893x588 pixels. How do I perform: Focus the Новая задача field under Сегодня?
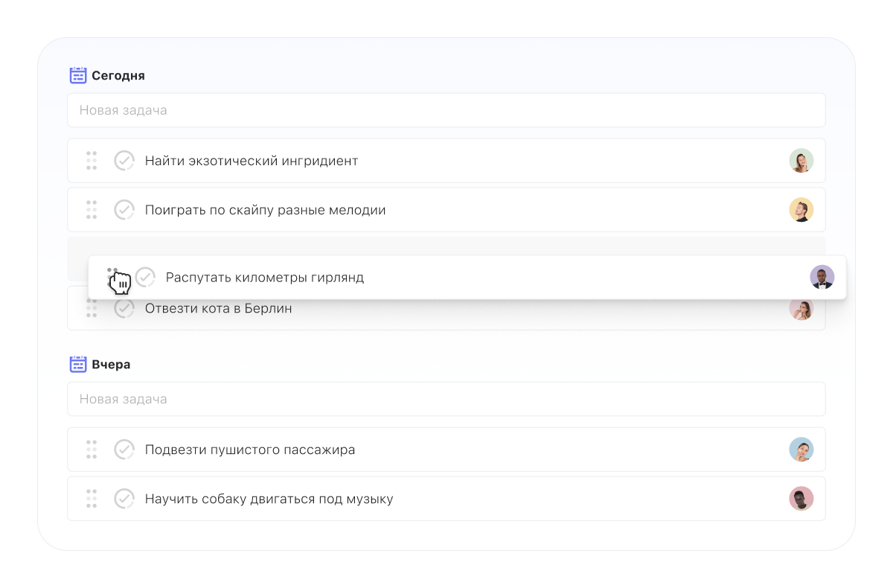446,110
